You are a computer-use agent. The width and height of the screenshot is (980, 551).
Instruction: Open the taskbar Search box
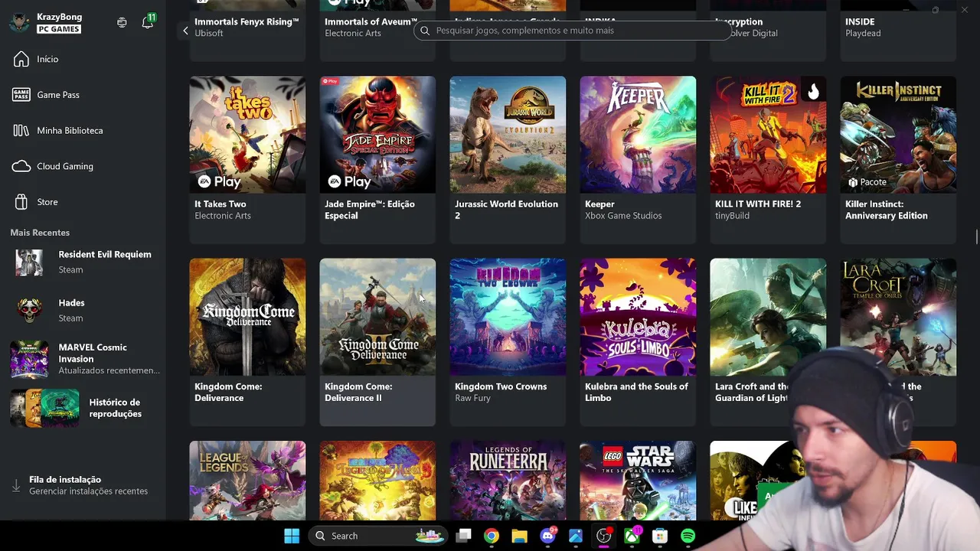click(x=377, y=536)
